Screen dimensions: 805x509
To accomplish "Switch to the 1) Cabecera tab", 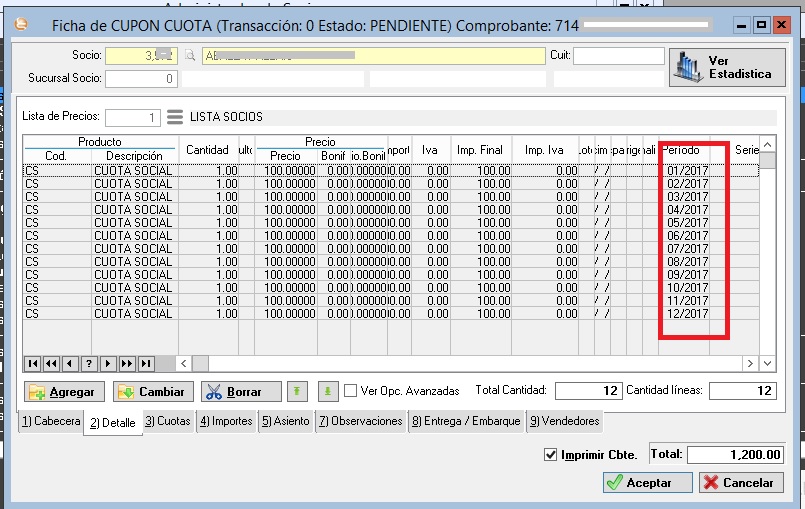I will click(51, 422).
